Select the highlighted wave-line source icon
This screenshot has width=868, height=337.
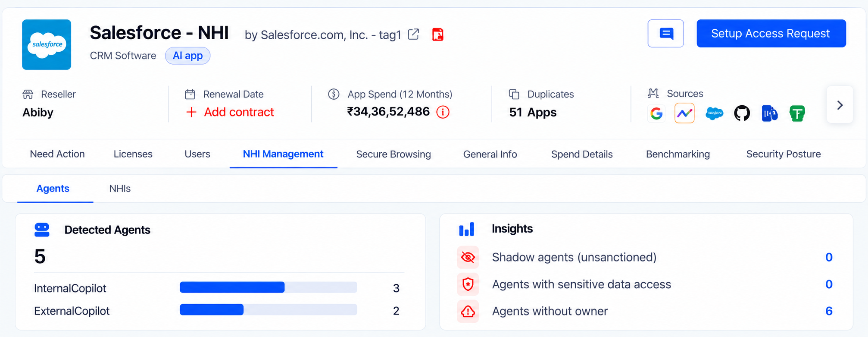tap(684, 113)
